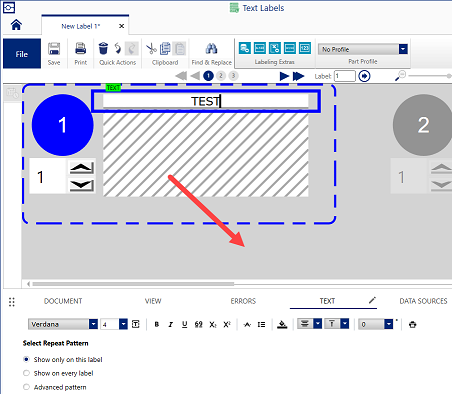Image resolution: width=452 pixels, height=394 pixels.
Task: Toggle subscript formatting
Action: point(213,324)
